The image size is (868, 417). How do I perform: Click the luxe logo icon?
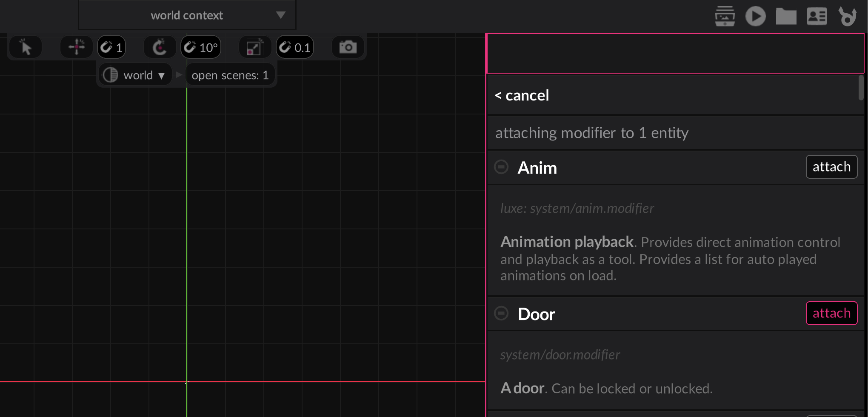coord(847,16)
